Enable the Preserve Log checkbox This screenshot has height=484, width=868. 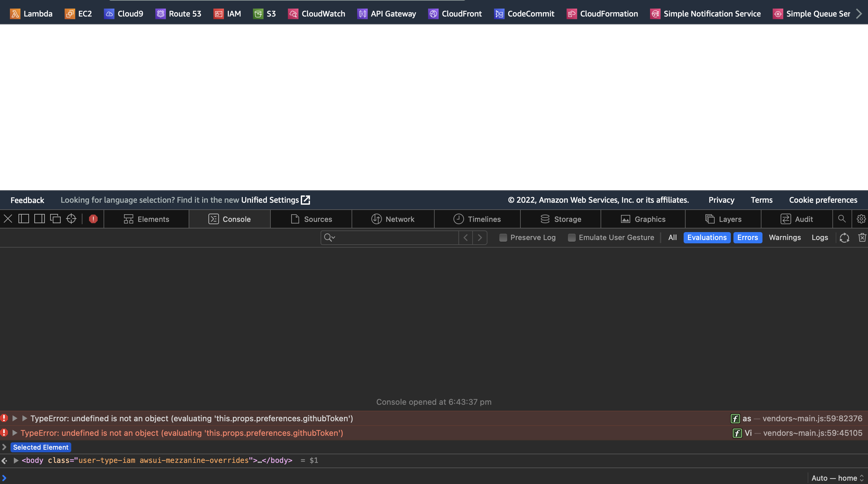[503, 237]
